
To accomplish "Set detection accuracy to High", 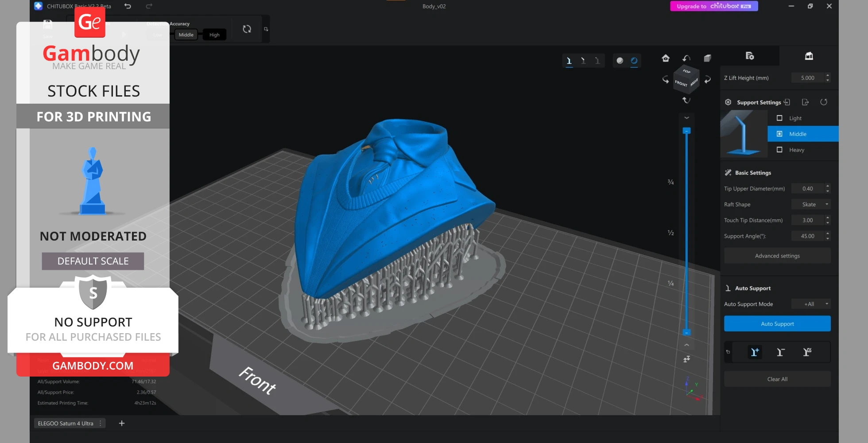I will (214, 35).
